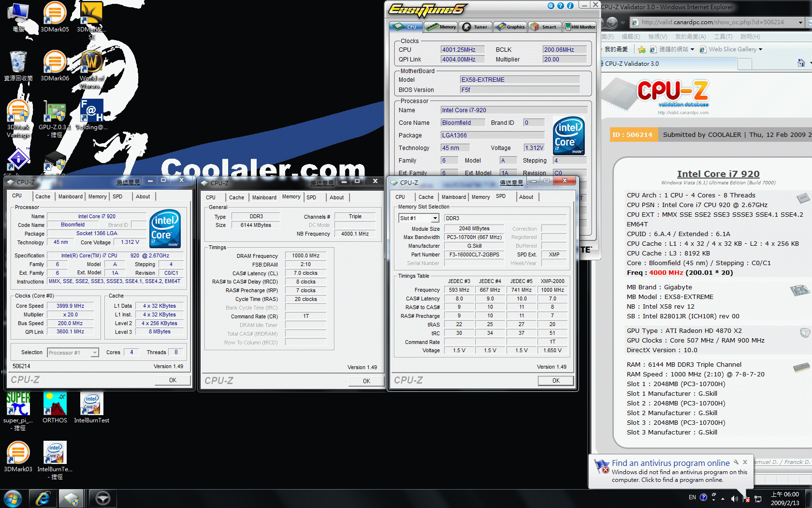Open the 工具(T) Tools menu in IE
The height and width of the screenshot is (508, 812).
pyautogui.click(x=723, y=37)
